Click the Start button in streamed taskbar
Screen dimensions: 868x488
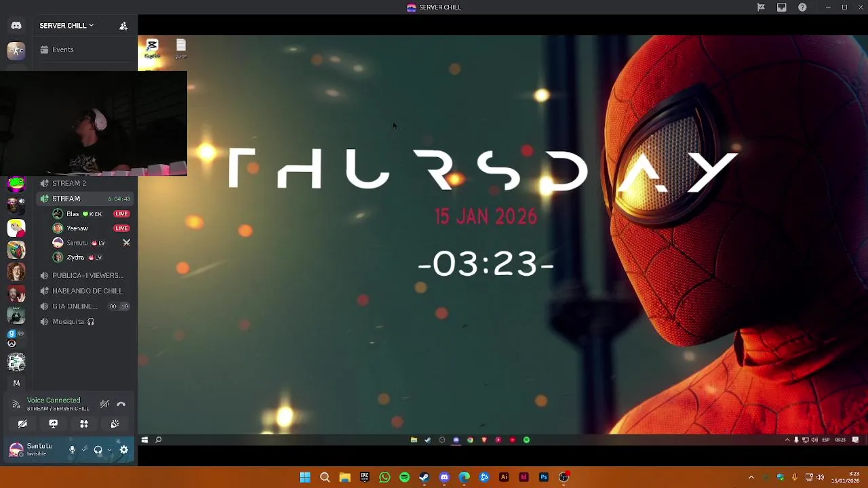click(x=144, y=440)
